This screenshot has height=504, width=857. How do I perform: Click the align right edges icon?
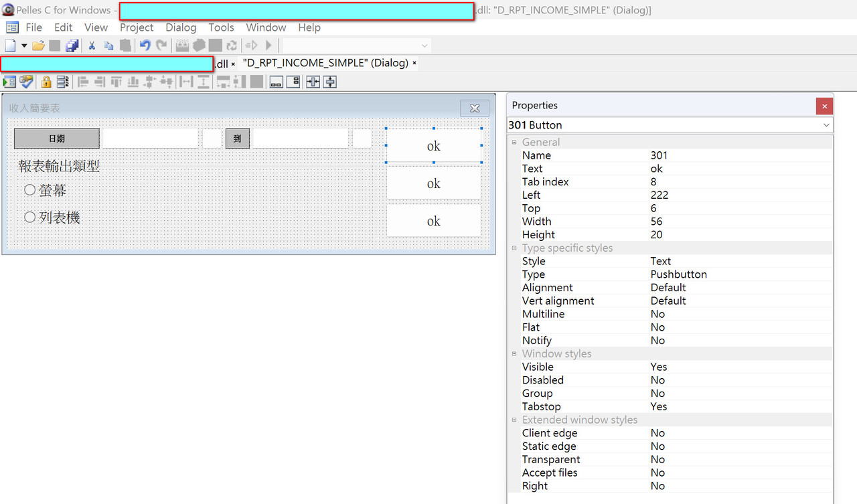[x=100, y=82]
